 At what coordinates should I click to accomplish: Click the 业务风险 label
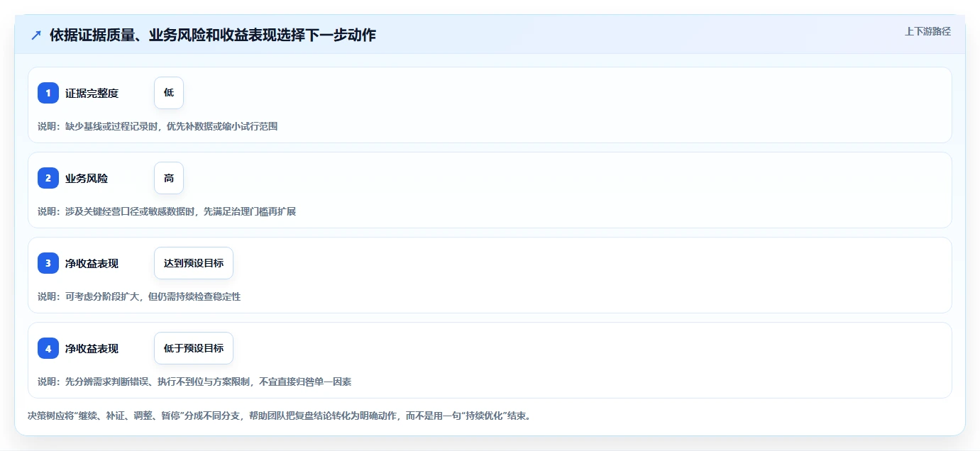tap(87, 178)
